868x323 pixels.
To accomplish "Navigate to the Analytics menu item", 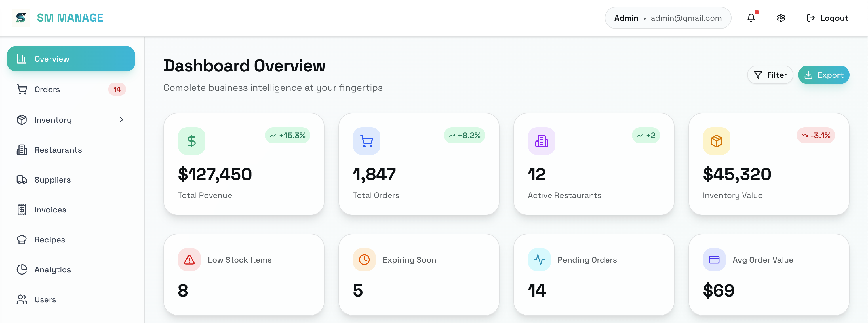I will (x=52, y=269).
